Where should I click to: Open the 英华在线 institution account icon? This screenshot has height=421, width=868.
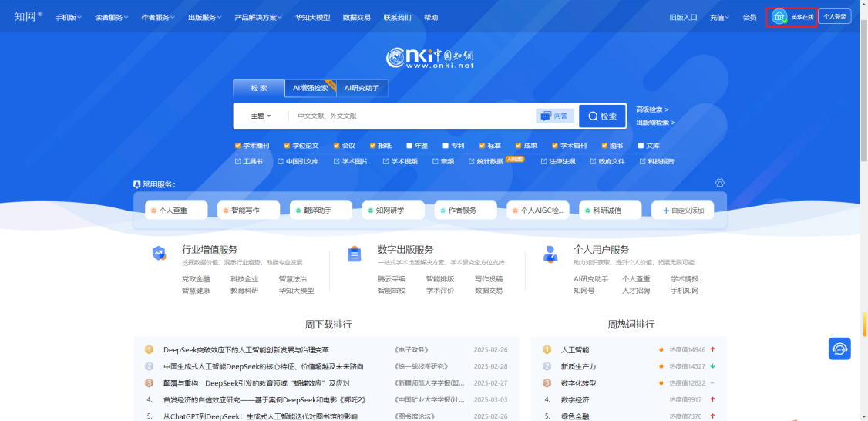779,17
